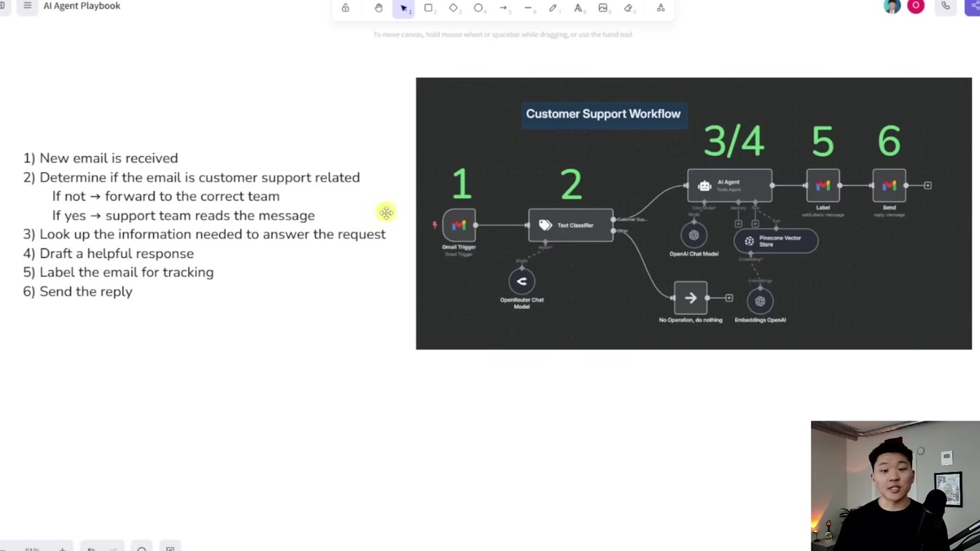The width and height of the screenshot is (980, 551).
Task: Click the No Operation arrow node
Action: [x=691, y=298]
